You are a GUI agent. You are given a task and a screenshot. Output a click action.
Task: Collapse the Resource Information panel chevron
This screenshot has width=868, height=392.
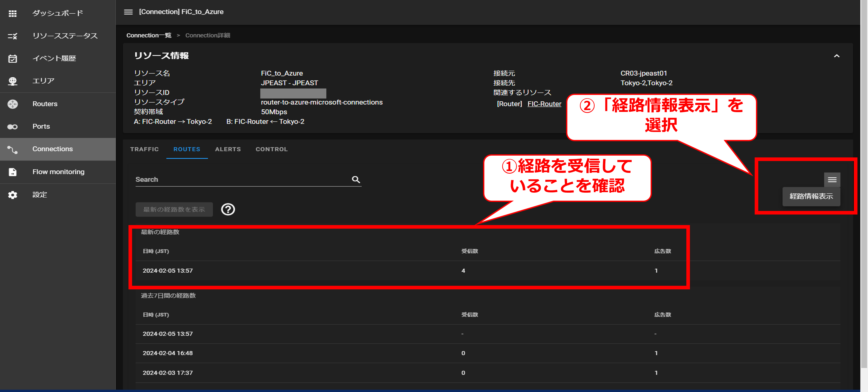pyautogui.click(x=836, y=56)
